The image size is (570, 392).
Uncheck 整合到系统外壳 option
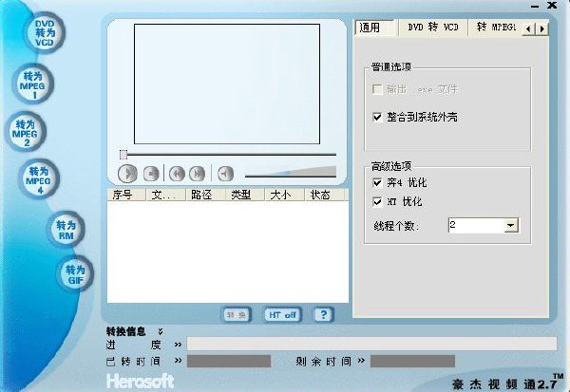click(377, 117)
